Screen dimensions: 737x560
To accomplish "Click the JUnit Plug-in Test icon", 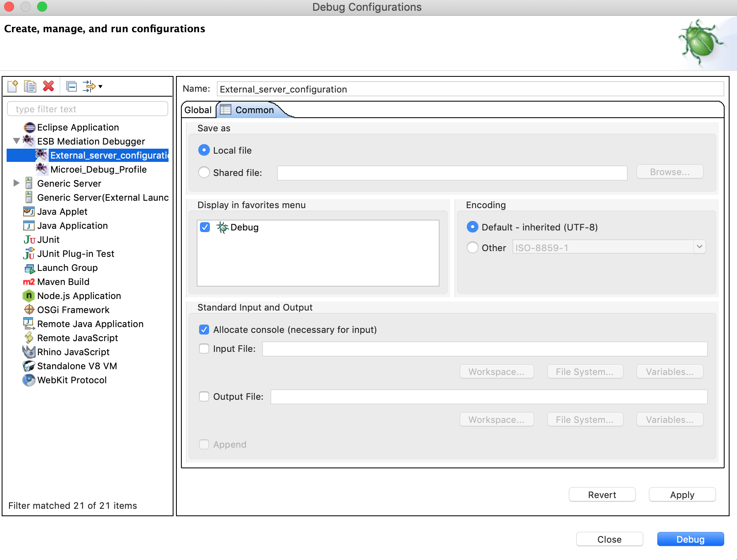I will [29, 254].
